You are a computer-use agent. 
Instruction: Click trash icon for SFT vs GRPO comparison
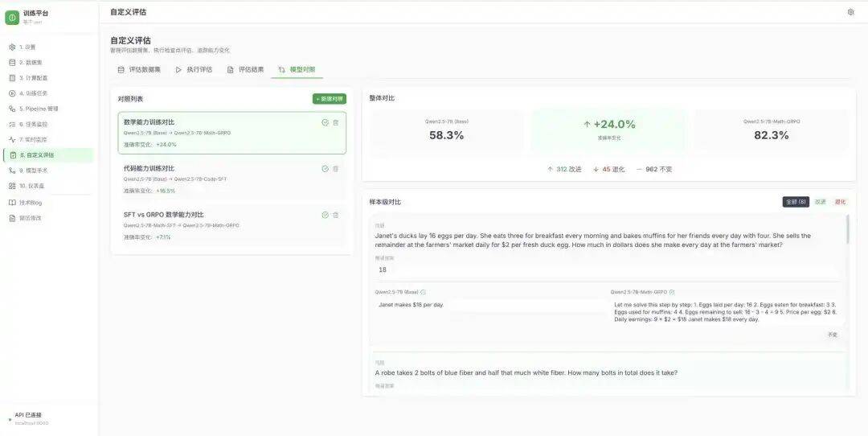point(336,215)
